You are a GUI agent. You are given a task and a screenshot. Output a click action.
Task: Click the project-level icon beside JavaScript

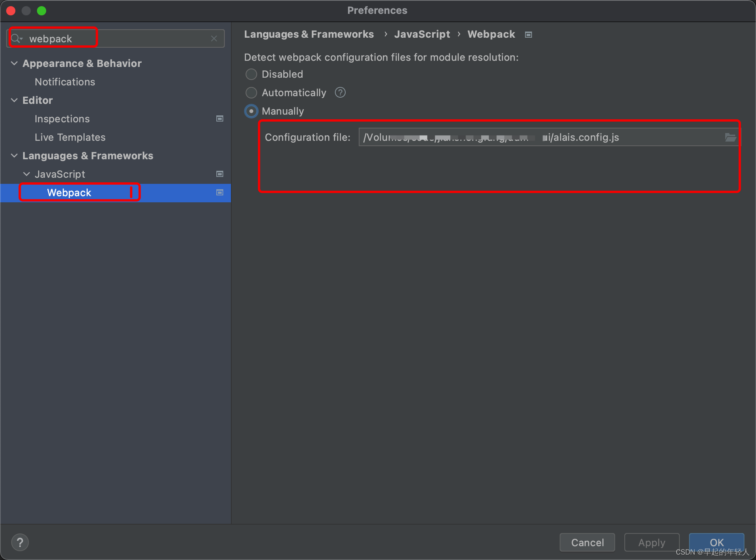click(220, 174)
